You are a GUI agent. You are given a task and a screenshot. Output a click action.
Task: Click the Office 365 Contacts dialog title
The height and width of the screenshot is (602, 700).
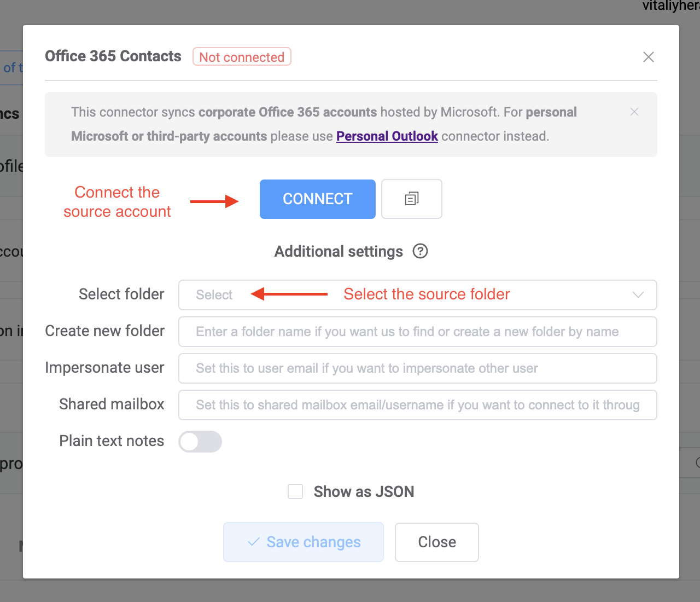pyautogui.click(x=113, y=56)
